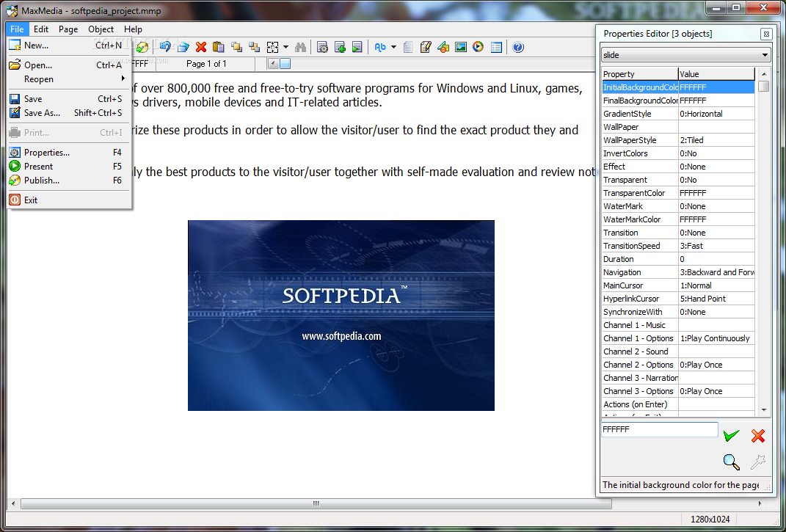Click the Bring to Front toolbar icon

click(236, 47)
